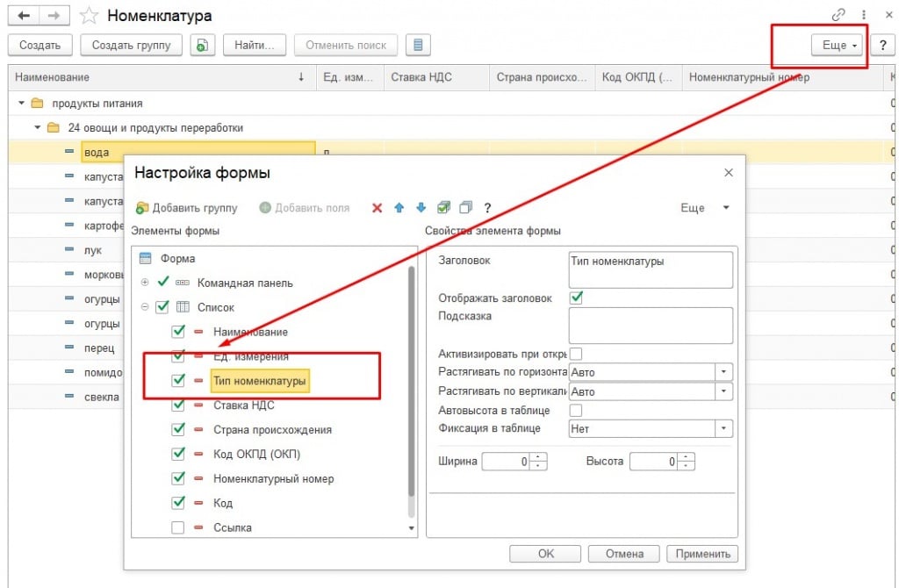Viewport: 899px width, 588px height.
Task: Click the Заголовок text field
Action: pos(650,269)
